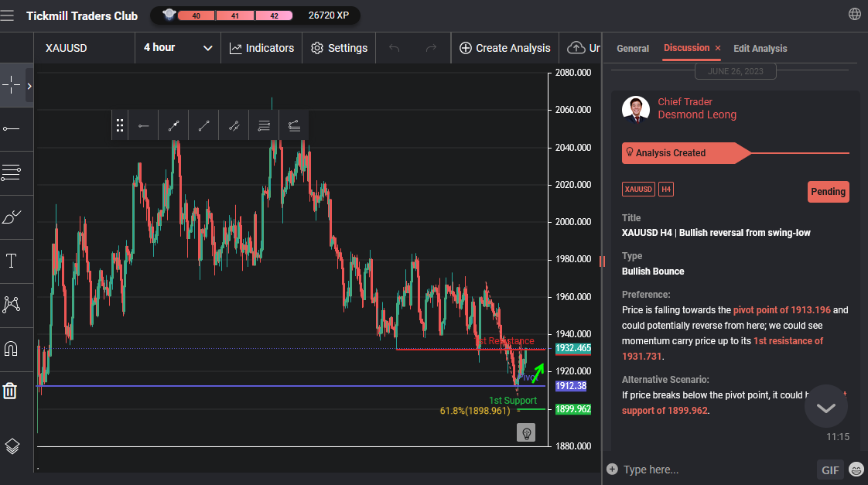Select the Text tool
This screenshot has height=485, width=868.
tap(11, 261)
